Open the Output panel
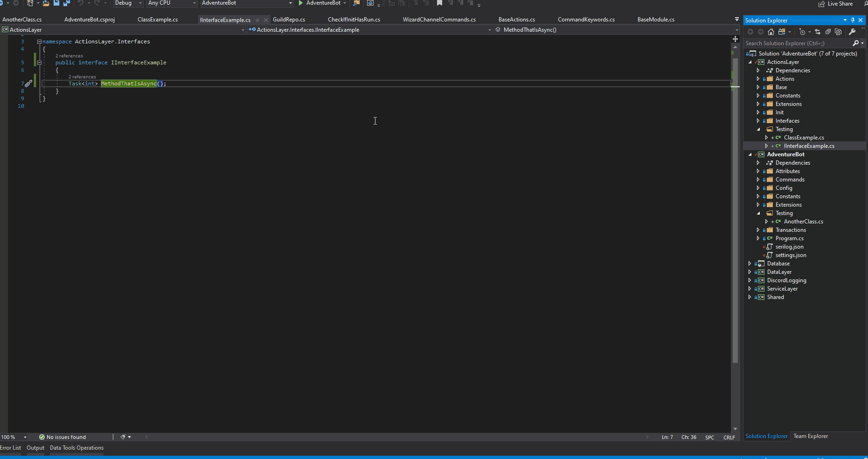 [x=35, y=448]
